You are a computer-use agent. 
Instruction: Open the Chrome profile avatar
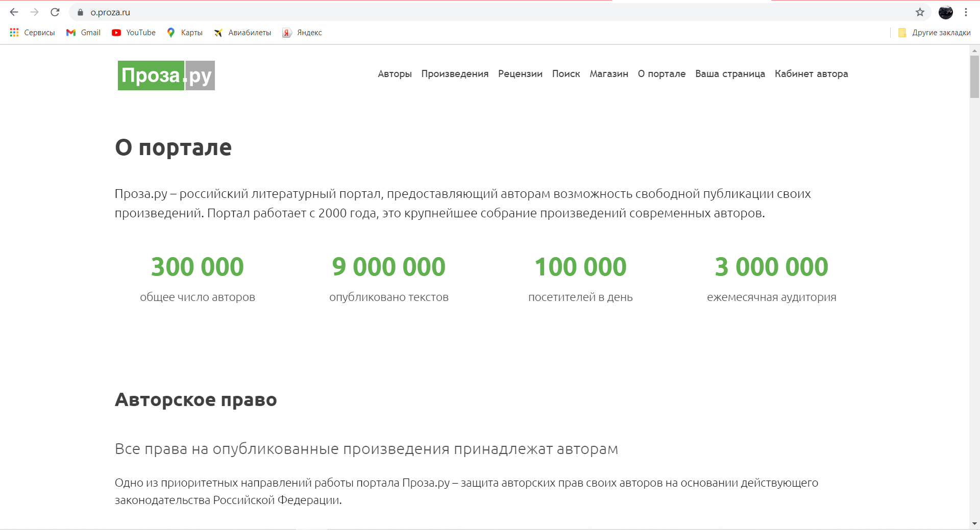(x=946, y=12)
